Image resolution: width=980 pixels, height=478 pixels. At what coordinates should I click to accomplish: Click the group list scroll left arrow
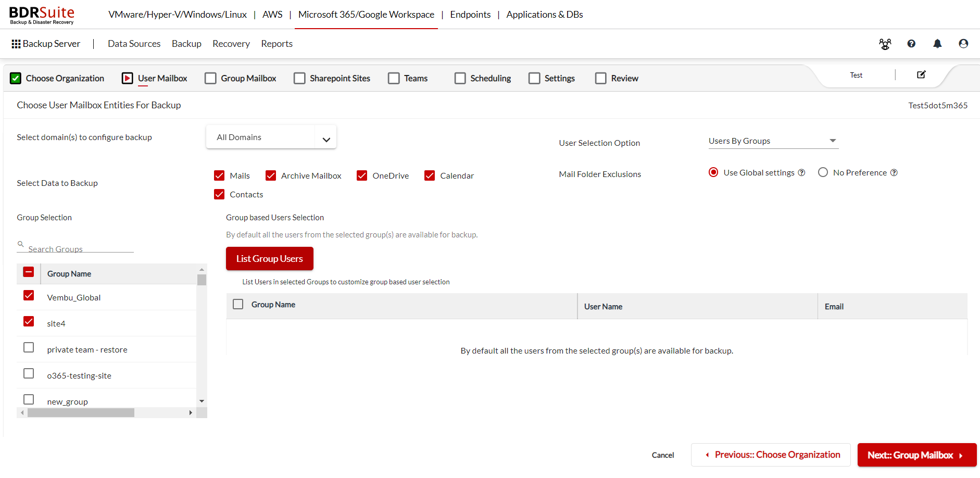coord(22,412)
